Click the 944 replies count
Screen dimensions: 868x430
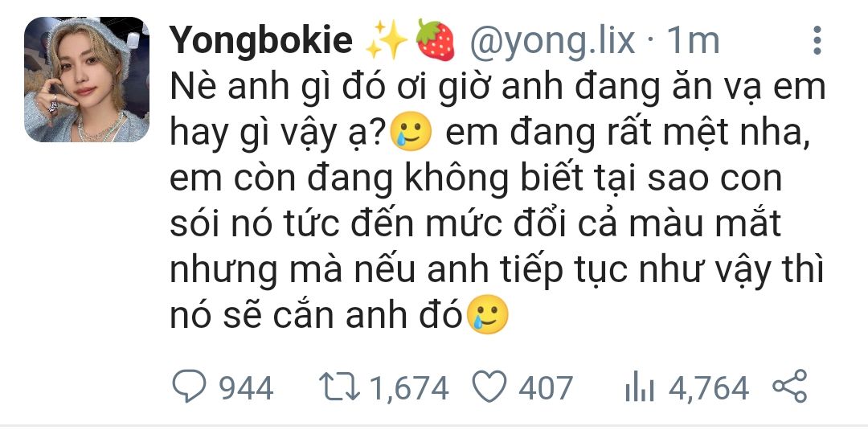point(247,387)
